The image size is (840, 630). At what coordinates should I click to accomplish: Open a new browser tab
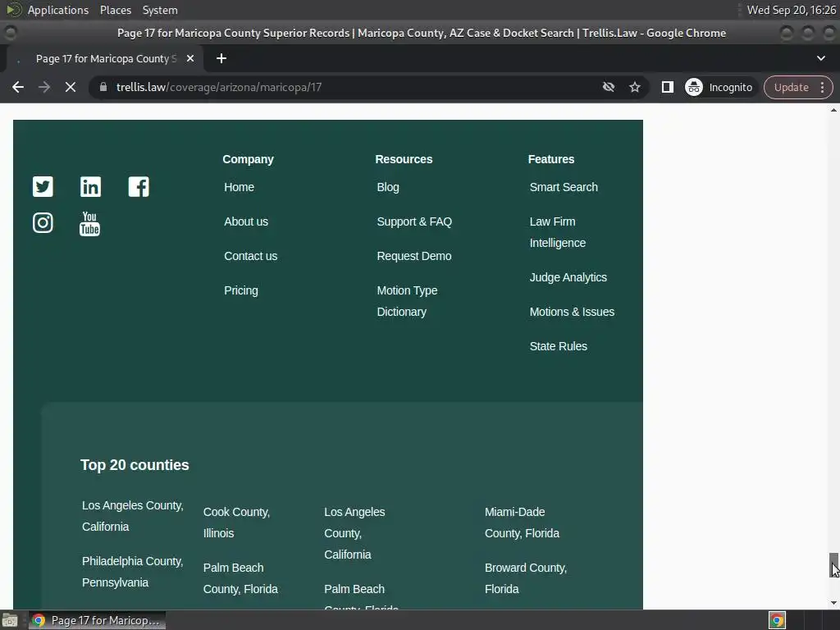(x=221, y=58)
